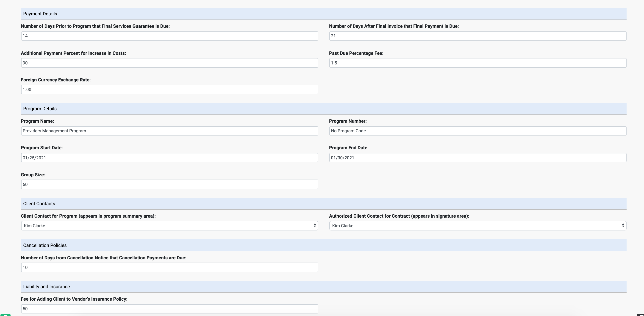
Task: Click the Liability and Insurance section header
Action: click(324, 287)
